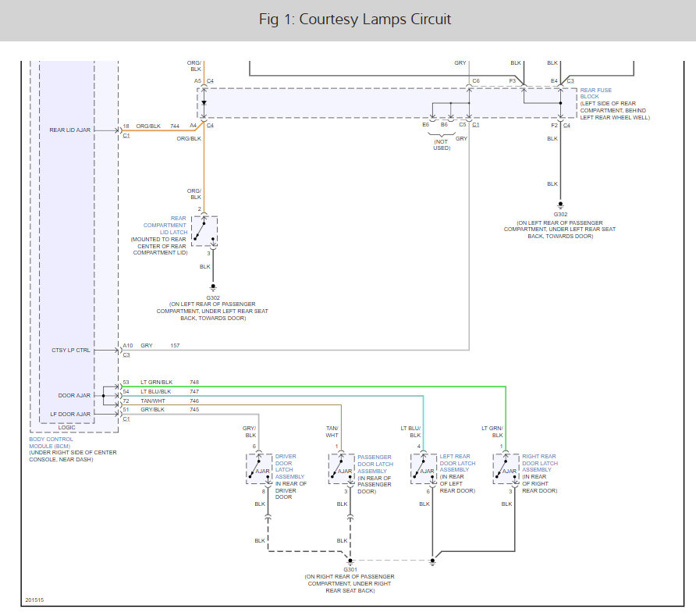The height and width of the screenshot is (616, 696).
Task: Click the diagram number '201515'
Action: (34, 600)
